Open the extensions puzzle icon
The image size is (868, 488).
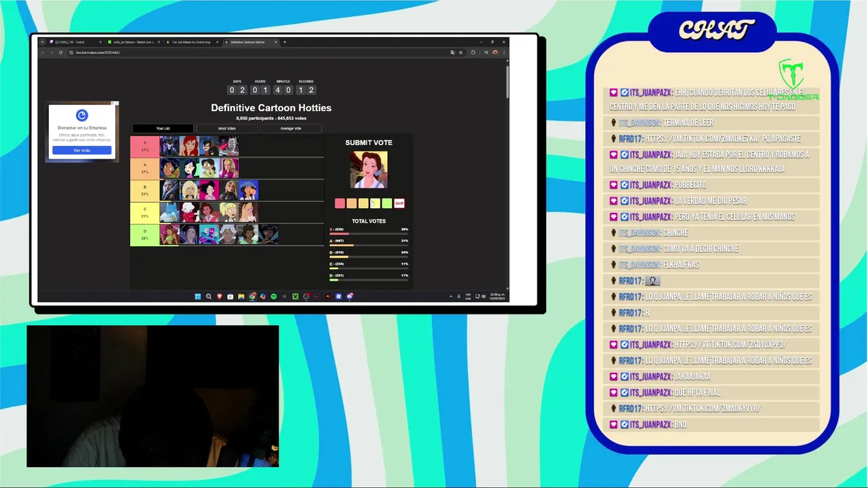coord(473,52)
